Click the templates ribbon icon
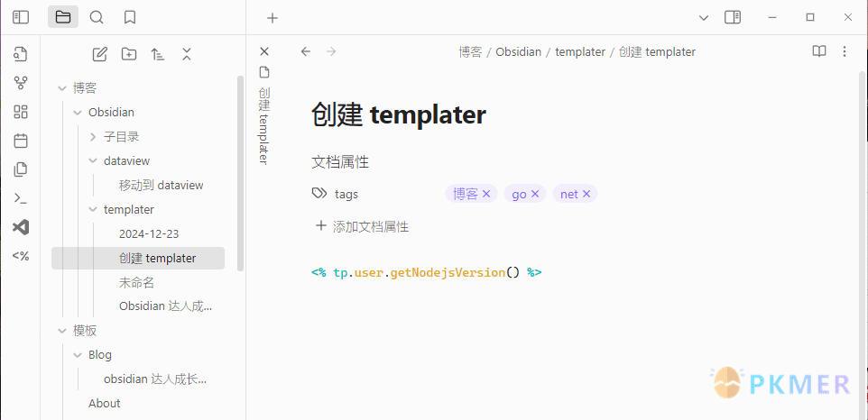The height and width of the screenshot is (420, 868). point(21,169)
